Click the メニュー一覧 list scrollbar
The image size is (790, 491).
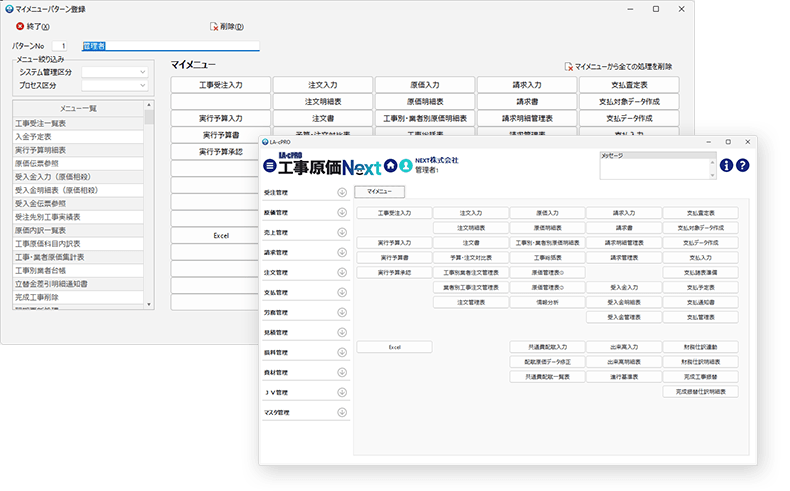click(149, 200)
